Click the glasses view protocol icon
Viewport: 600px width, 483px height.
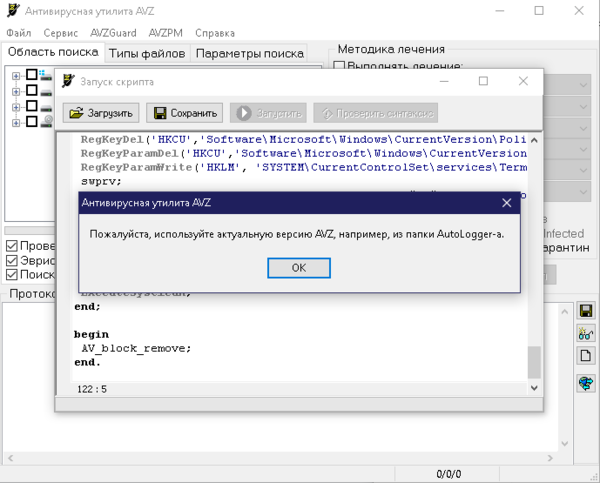coord(585,333)
